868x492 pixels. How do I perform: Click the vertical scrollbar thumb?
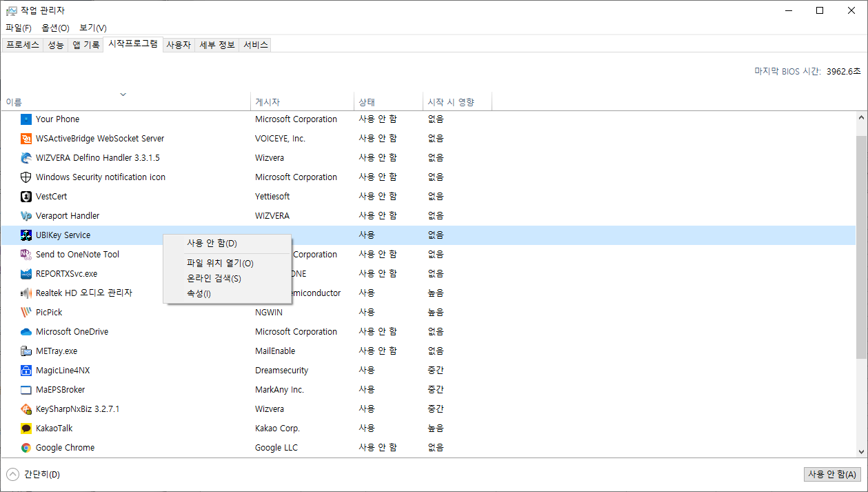point(862,246)
